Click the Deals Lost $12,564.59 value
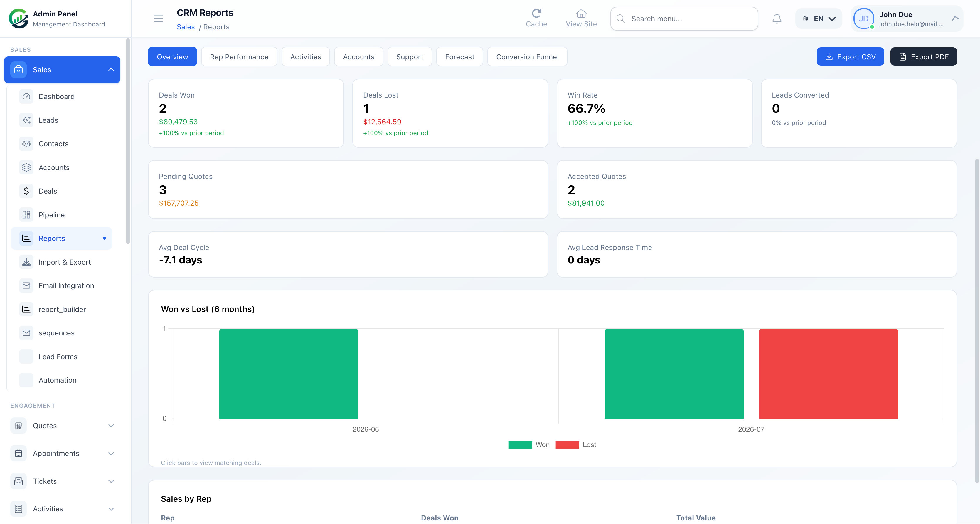 click(382, 122)
